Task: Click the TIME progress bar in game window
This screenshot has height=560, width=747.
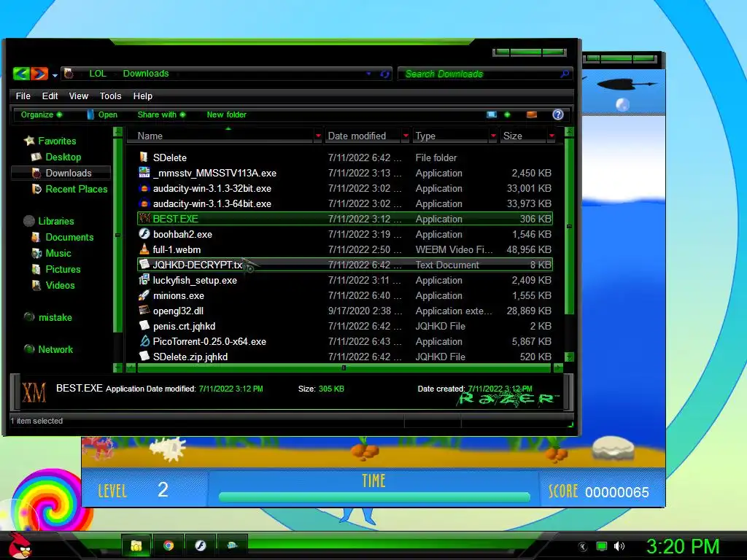Action: [374, 497]
